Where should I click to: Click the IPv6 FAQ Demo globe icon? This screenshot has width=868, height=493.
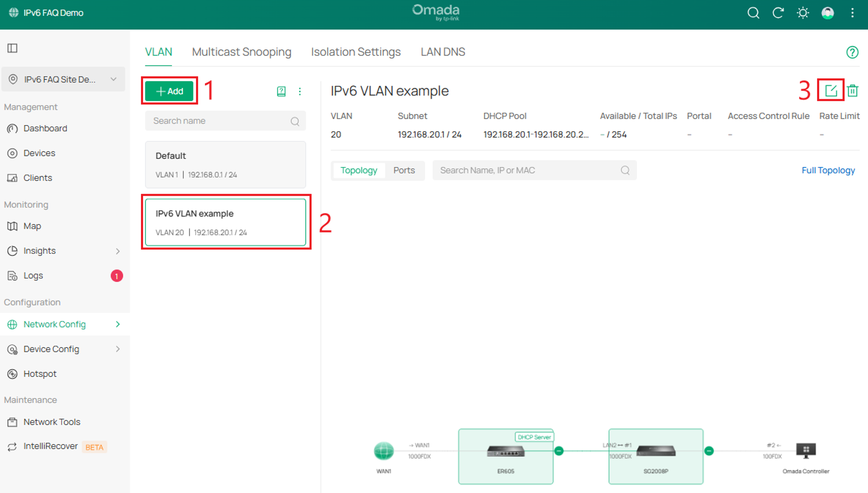coord(14,12)
